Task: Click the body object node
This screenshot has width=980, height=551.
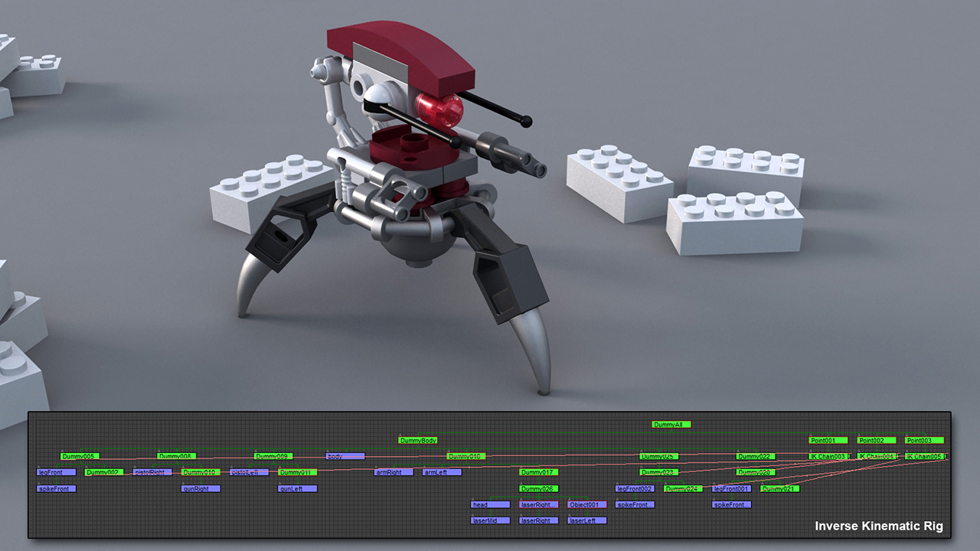Action: coord(345,457)
